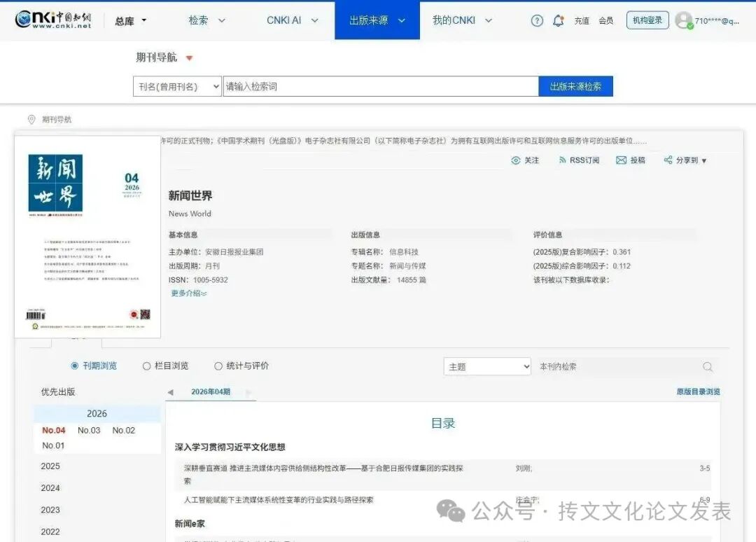This screenshot has width=756, height=542.
Task: Expand the CNKI AI menu
Action: pyautogui.click(x=292, y=20)
